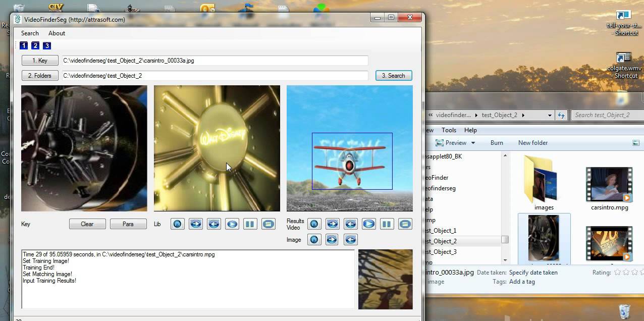The width and height of the screenshot is (644, 321).
Task: Click 'Specify date taken' in details pane
Action: click(x=533, y=273)
